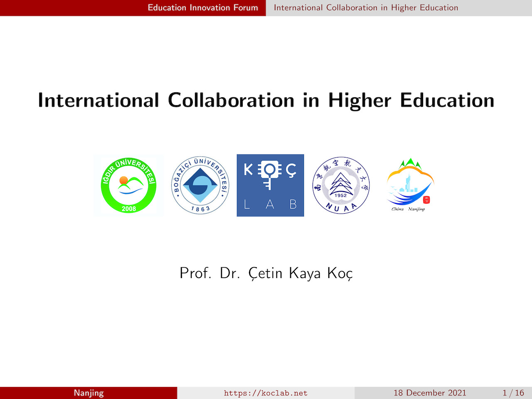
Task: Click the 1 / 16 slide counter
Action: 513,393
